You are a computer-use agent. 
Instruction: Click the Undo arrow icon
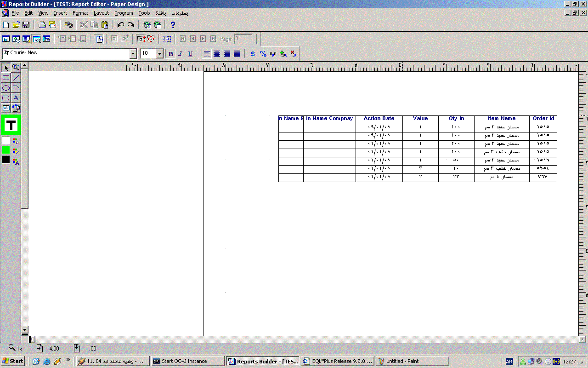[120, 25]
